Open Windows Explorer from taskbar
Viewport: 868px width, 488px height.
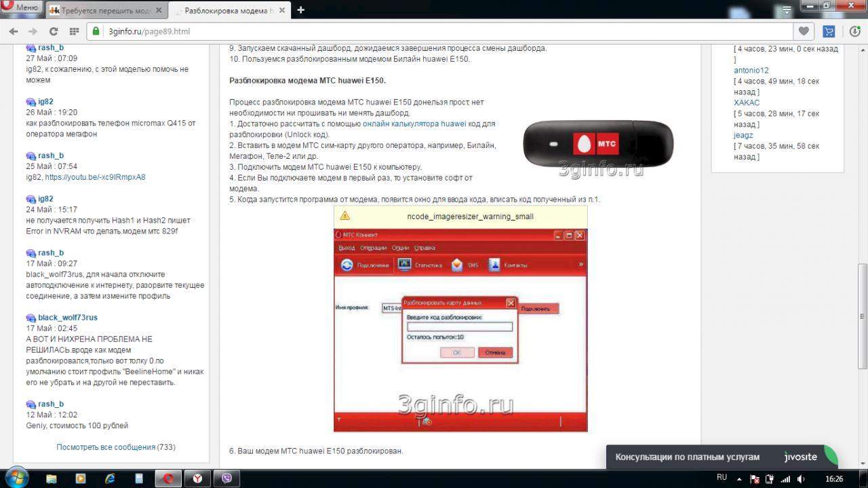tap(52, 478)
